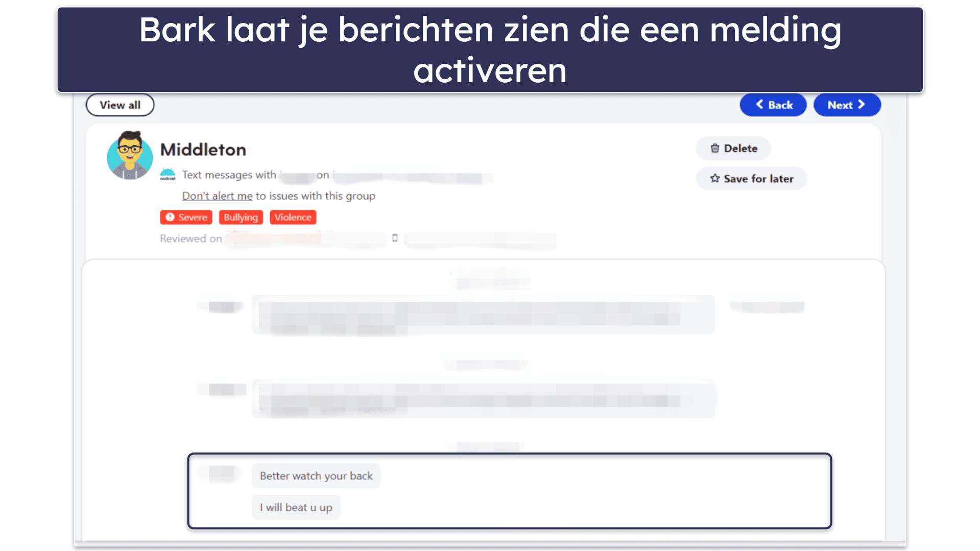
Task: Click the right chevron in the Next button
Action: [x=862, y=104]
